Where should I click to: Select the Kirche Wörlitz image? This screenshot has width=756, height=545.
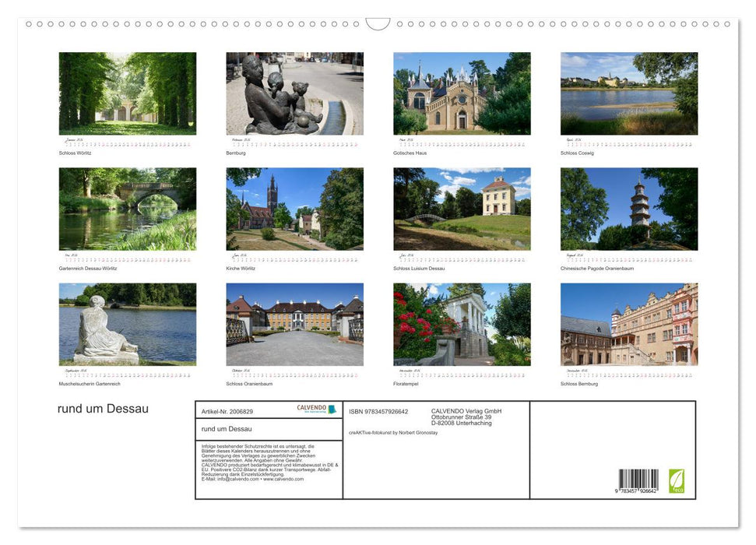click(294, 208)
